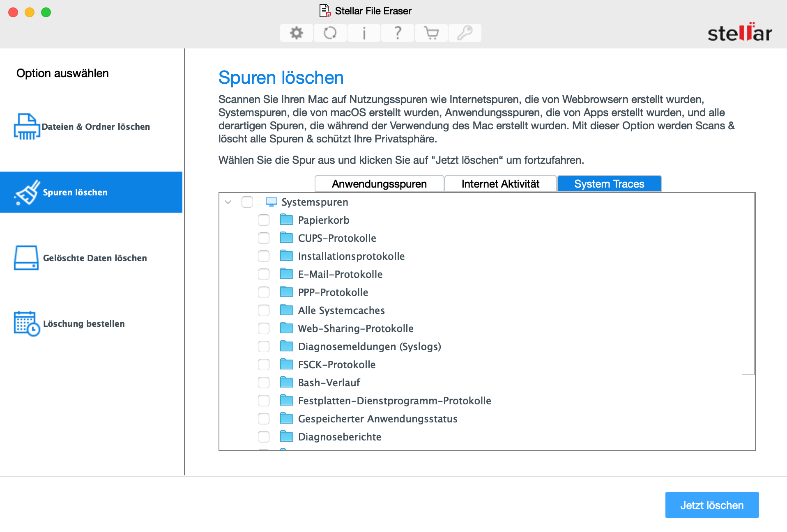Open the Internet Aktivität tab
787x532 pixels.
[x=500, y=183]
